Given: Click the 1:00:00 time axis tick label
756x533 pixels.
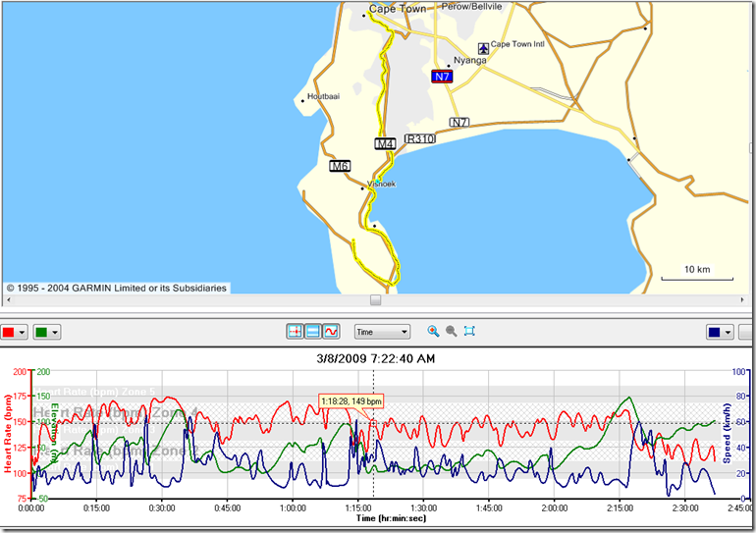Looking at the screenshot, I should 293,508.
